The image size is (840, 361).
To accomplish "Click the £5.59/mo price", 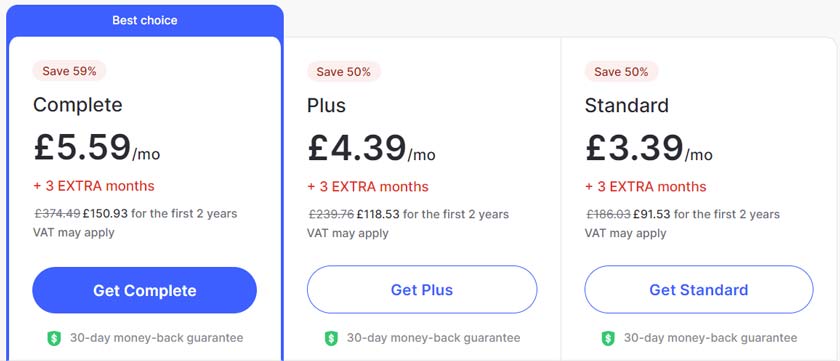I will click(x=96, y=147).
